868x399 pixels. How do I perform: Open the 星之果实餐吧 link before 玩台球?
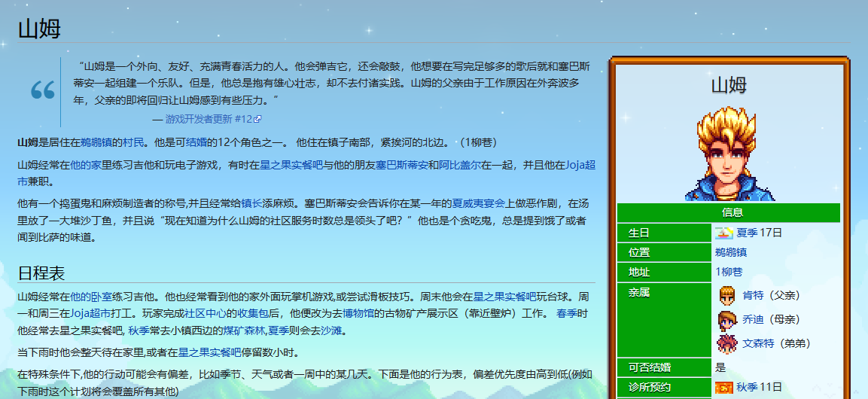(x=505, y=296)
